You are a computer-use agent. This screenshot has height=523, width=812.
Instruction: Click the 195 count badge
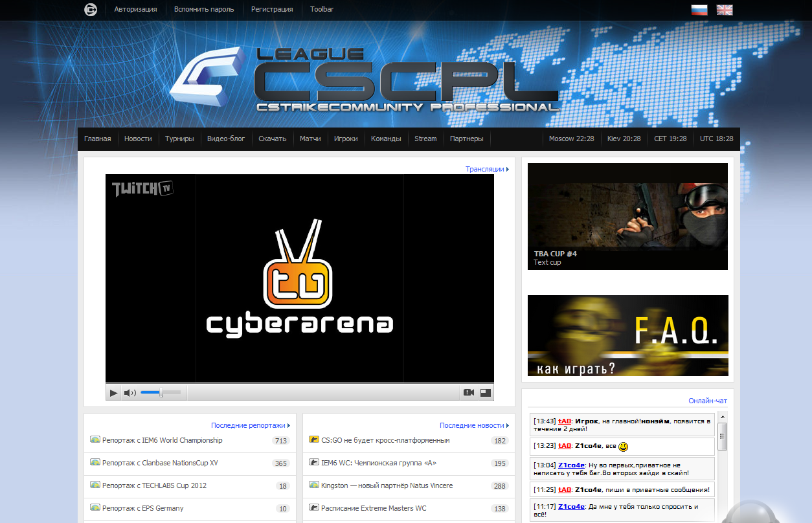[x=500, y=463]
